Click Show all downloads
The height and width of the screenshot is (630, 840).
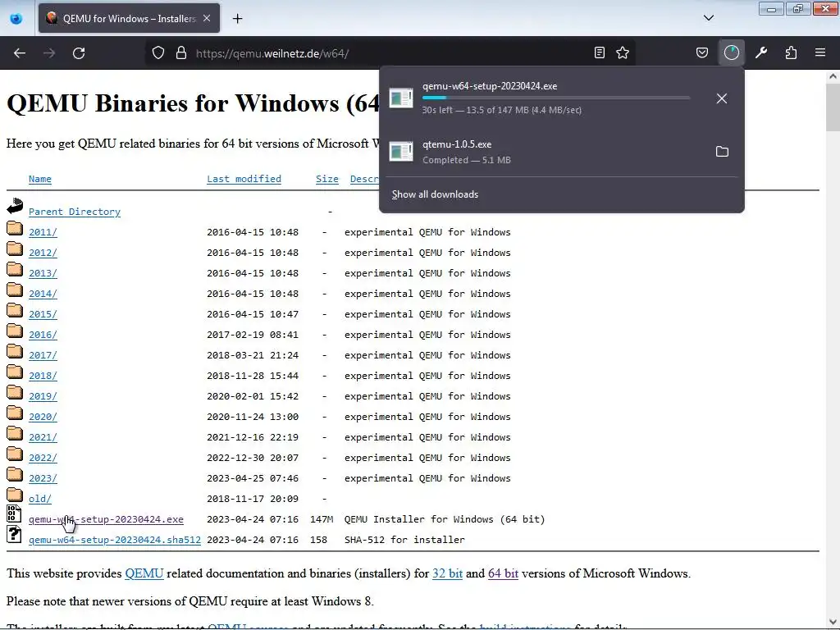(435, 194)
